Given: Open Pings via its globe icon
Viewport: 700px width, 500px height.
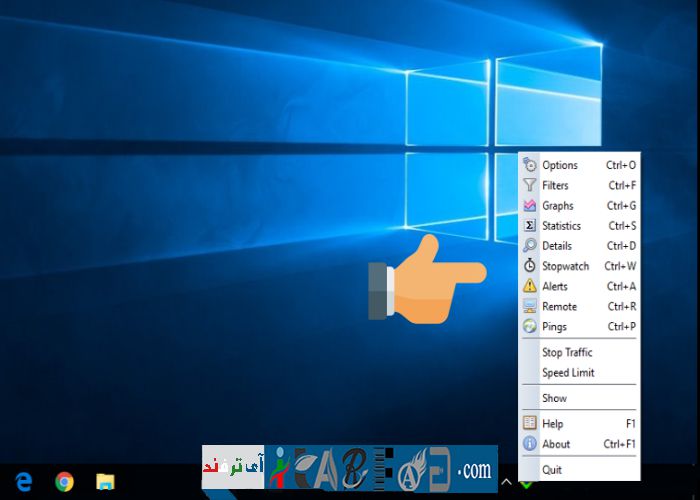Looking at the screenshot, I should [x=530, y=327].
